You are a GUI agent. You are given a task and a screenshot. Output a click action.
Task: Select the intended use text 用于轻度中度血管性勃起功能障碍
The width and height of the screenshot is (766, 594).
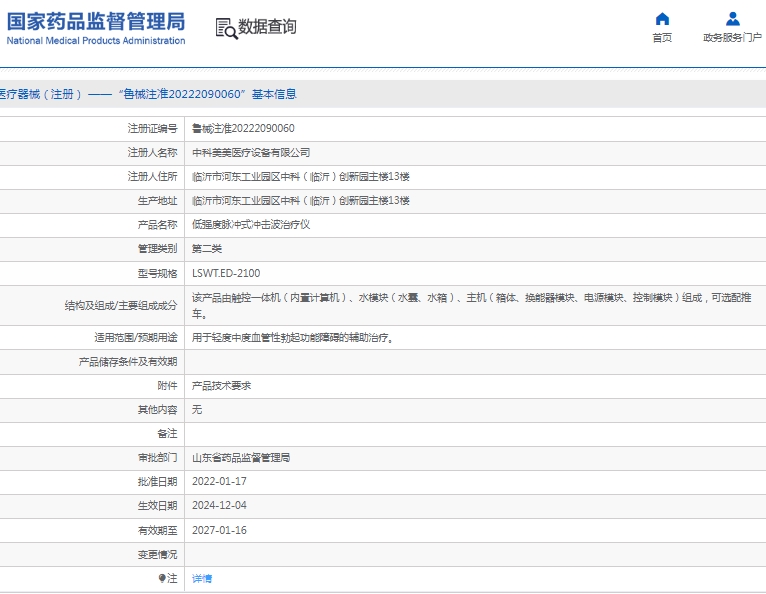click(x=293, y=338)
